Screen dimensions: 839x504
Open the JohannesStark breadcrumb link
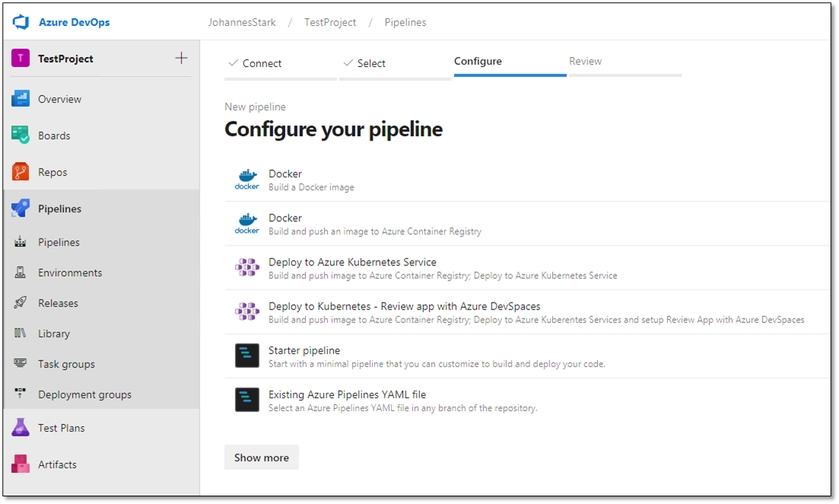tap(242, 23)
